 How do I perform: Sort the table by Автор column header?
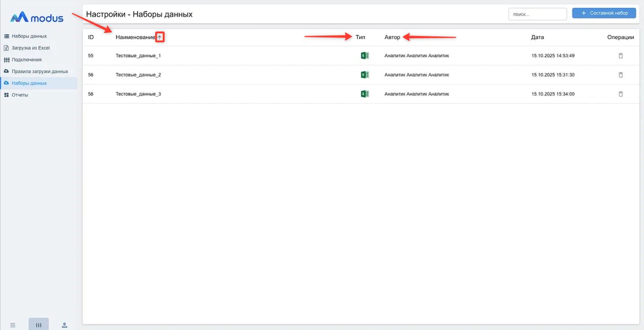pyautogui.click(x=392, y=37)
